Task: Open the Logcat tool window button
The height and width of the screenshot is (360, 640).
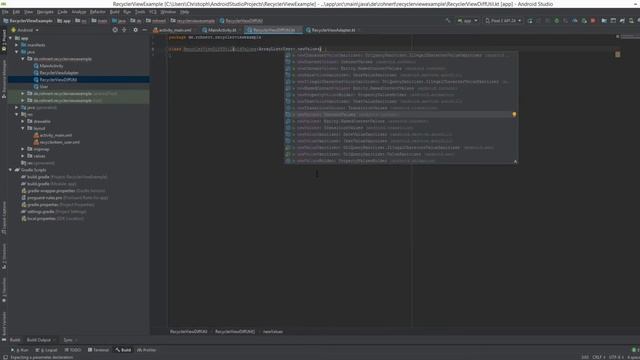Action: pos(47,350)
